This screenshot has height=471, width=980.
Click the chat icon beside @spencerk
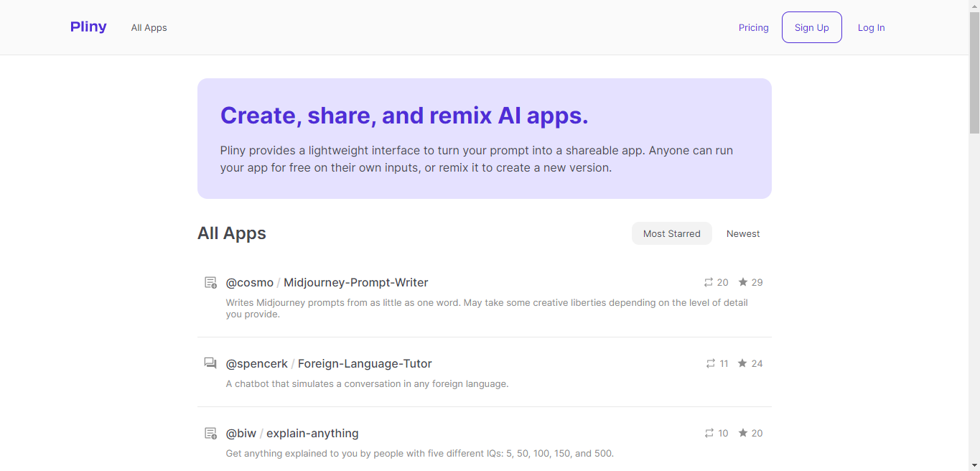[210, 363]
